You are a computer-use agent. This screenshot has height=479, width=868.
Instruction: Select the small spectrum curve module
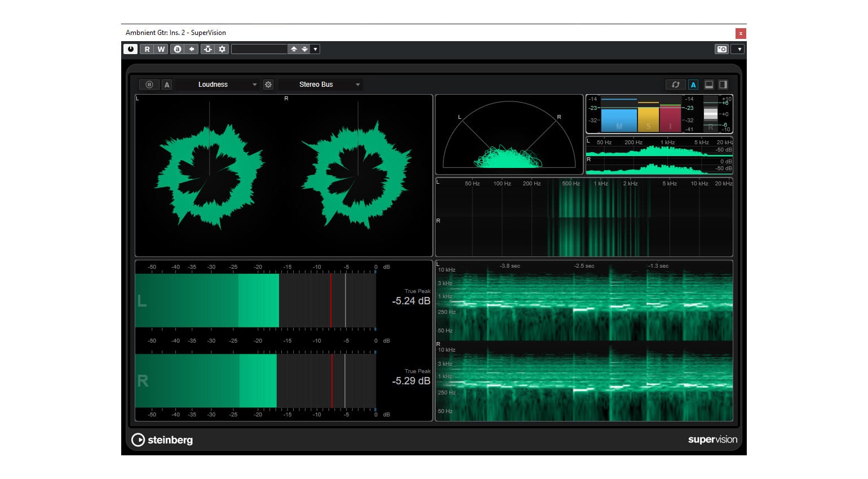tap(659, 155)
